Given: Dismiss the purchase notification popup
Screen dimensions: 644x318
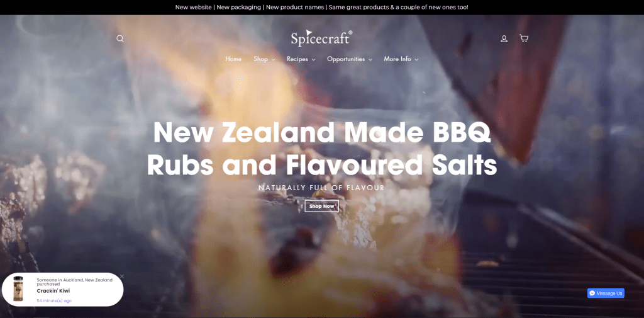Looking at the screenshot, I should coord(121,276).
